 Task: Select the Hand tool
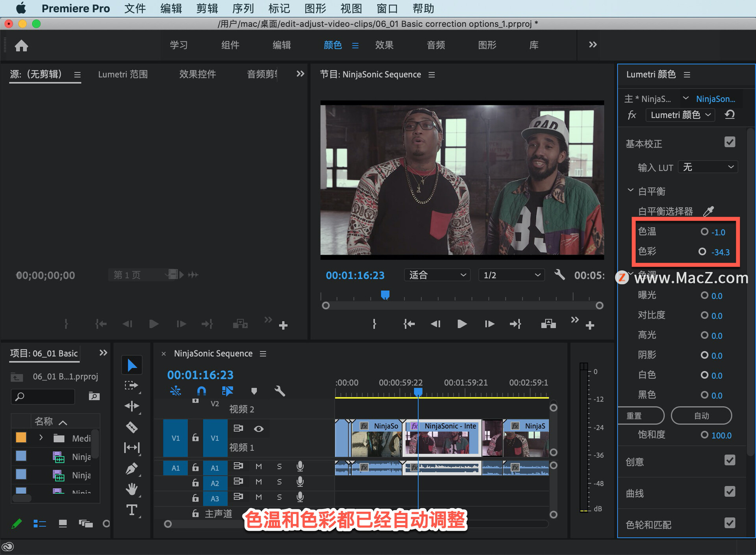coord(132,489)
